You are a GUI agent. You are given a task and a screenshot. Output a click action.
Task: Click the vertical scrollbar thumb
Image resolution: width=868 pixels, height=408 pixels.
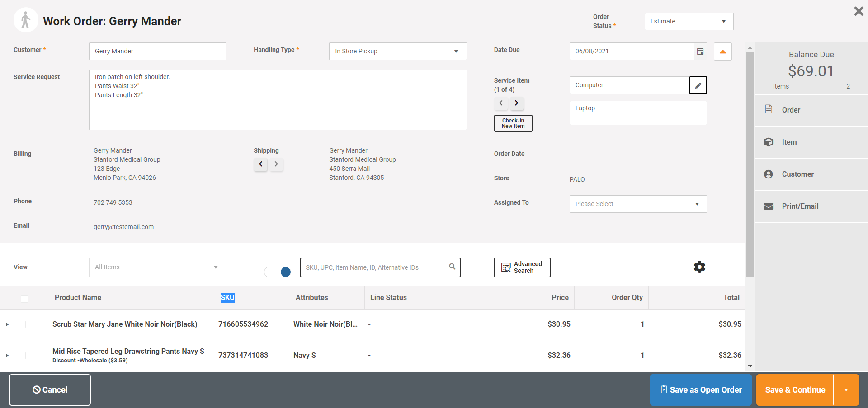coord(750,164)
